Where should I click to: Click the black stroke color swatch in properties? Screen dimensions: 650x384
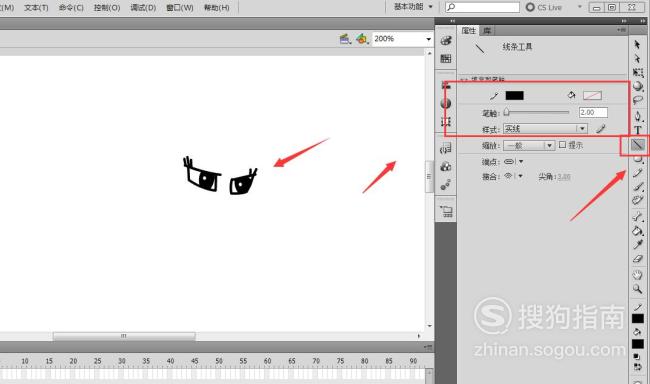[x=514, y=95]
